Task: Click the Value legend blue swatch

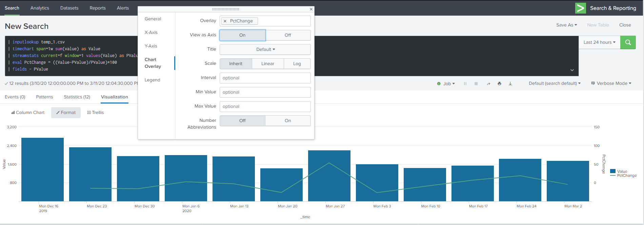Action: tap(613, 171)
